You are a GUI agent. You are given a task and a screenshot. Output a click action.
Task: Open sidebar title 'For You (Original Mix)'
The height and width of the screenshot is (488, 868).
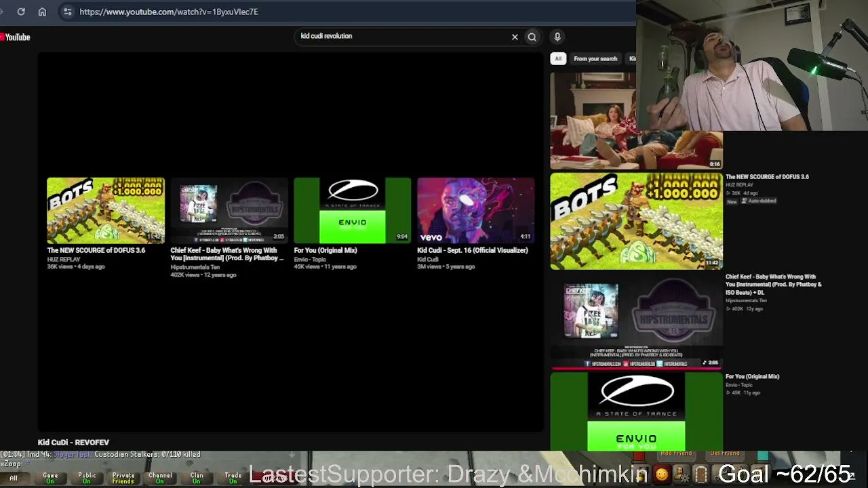[x=753, y=377]
